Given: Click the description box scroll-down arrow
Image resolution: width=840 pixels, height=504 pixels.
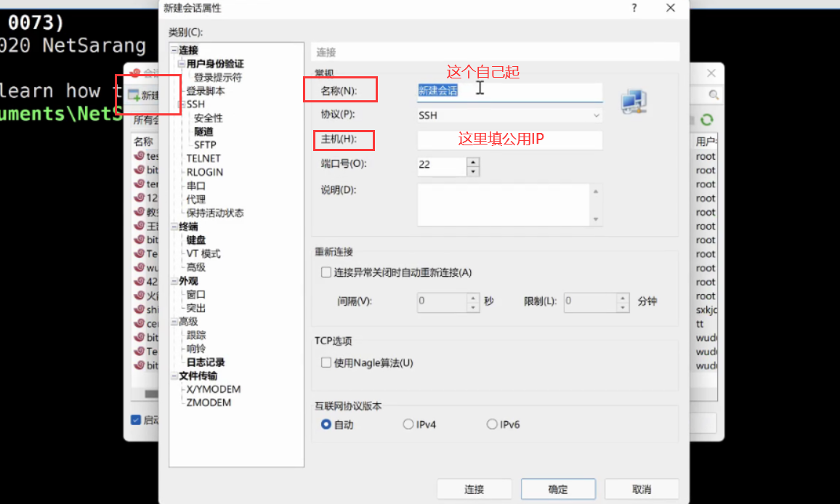Looking at the screenshot, I should [596, 219].
